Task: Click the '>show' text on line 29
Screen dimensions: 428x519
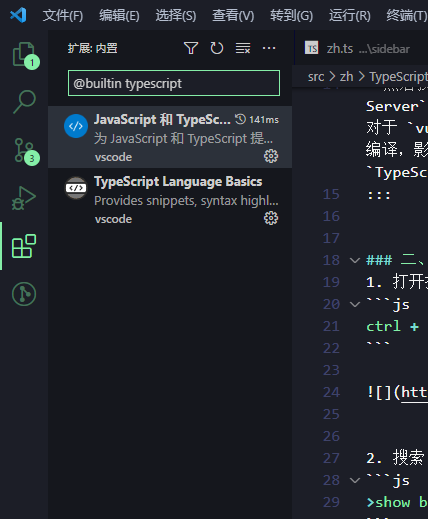Action: (x=388, y=502)
